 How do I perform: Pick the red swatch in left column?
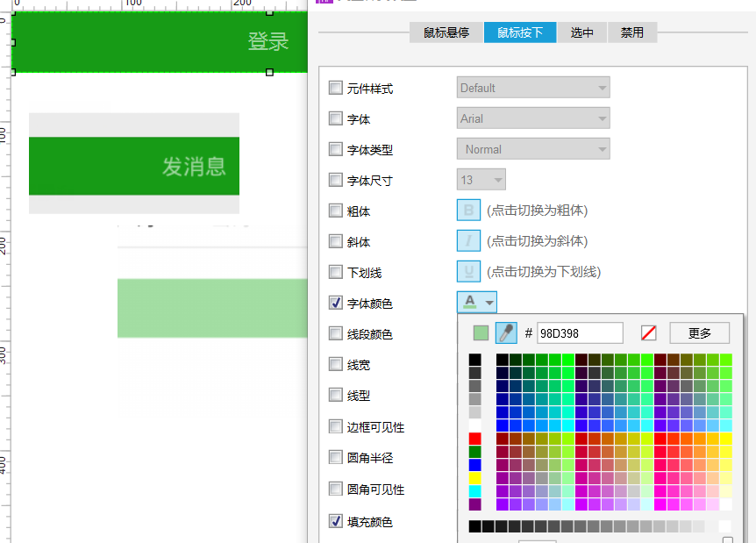pos(474,439)
